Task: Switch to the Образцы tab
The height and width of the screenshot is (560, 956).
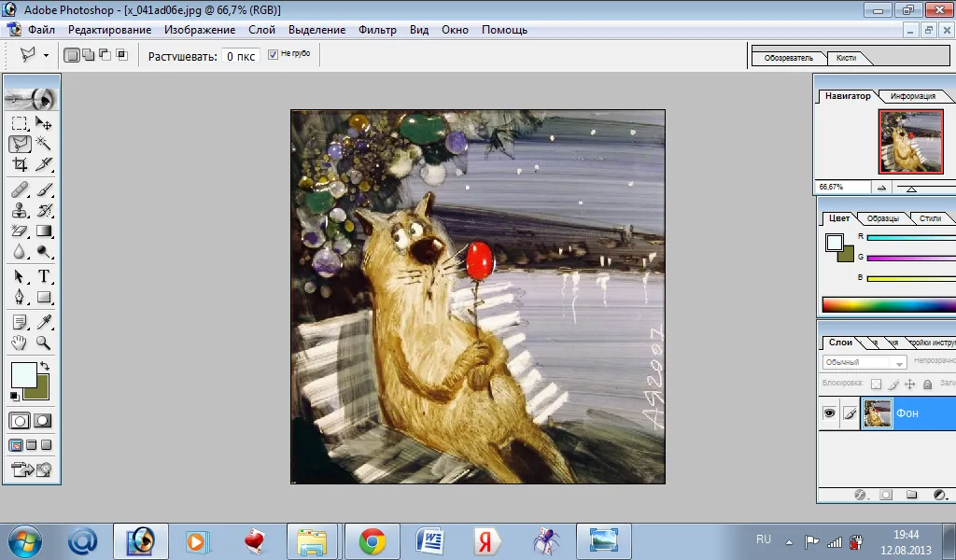Action: tap(883, 218)
